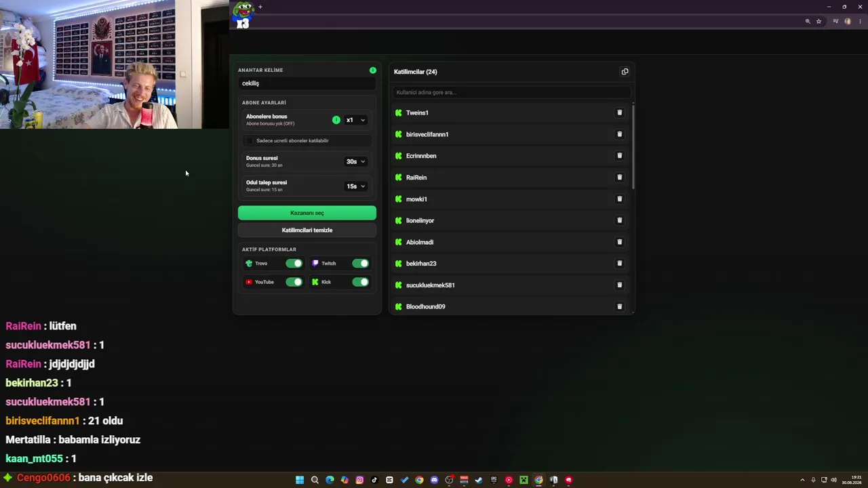The image size is (868, 488).
Task: Open the 30s Donus suresi dropdown
Action: [x=355, y=161]
